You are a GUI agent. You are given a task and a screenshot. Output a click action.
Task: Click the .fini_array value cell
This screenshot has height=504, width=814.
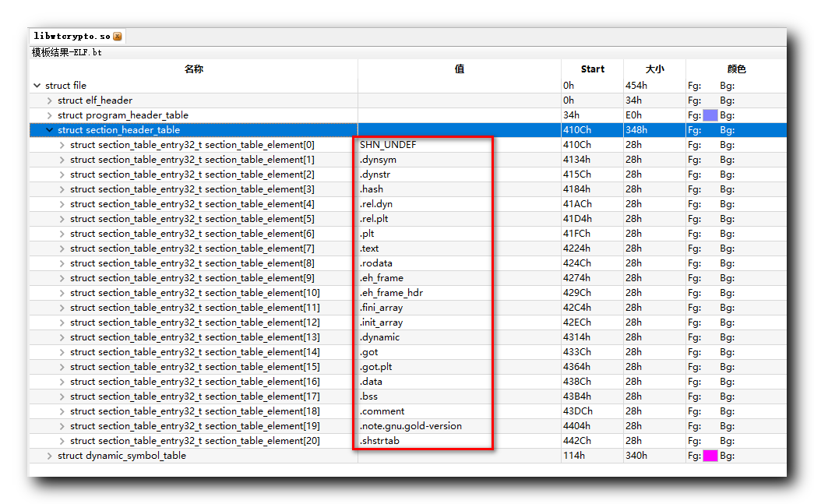tap(460, 308)
